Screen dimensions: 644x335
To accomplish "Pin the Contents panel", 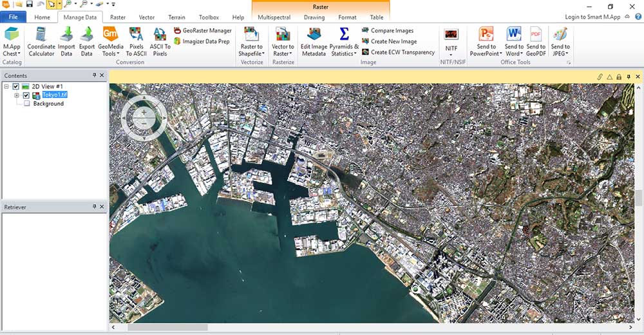I will coord(95,75).
